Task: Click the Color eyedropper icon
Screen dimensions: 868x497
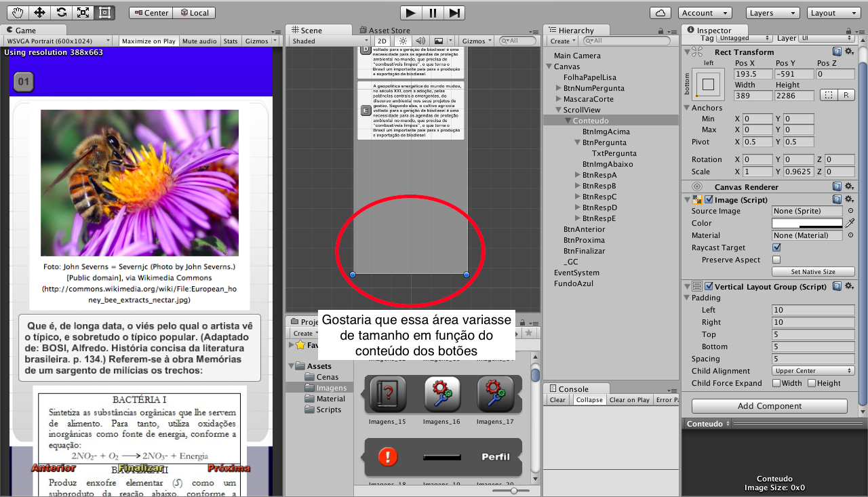Action: tap(850, 223)
